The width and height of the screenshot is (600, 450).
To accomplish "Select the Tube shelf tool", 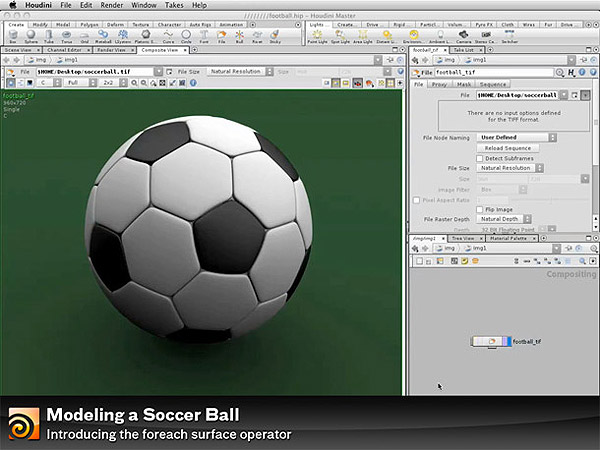I will coord(49,37).
